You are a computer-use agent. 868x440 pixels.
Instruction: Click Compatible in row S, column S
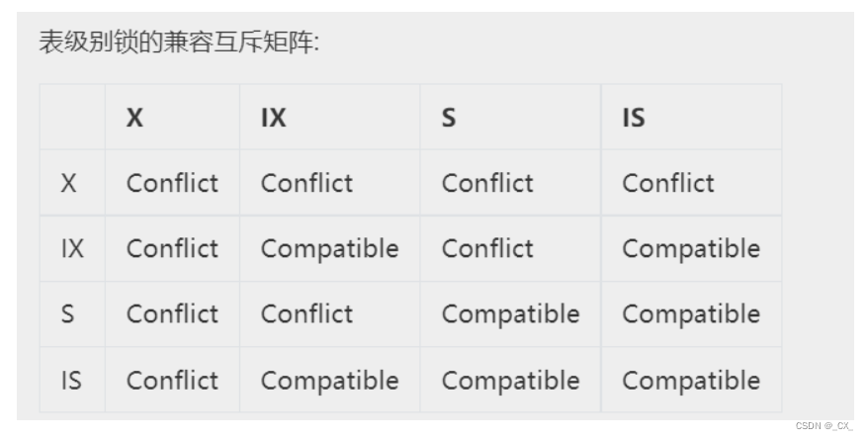(510, 314)
